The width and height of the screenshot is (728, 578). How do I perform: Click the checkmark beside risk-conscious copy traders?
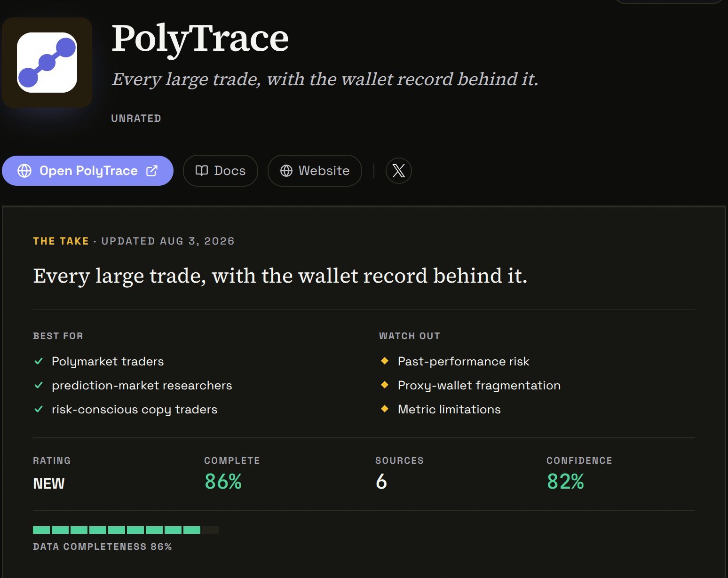[39, 409]
